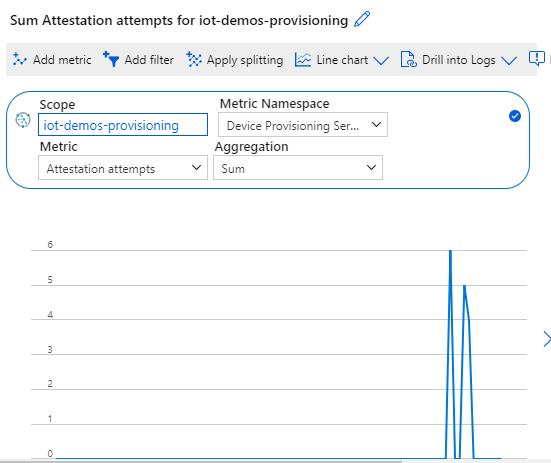Viewport: 551px width, 463px height.
Task: Expand the Line chart chevron menu
Action: pyautogui.click(x=381, y=60)
